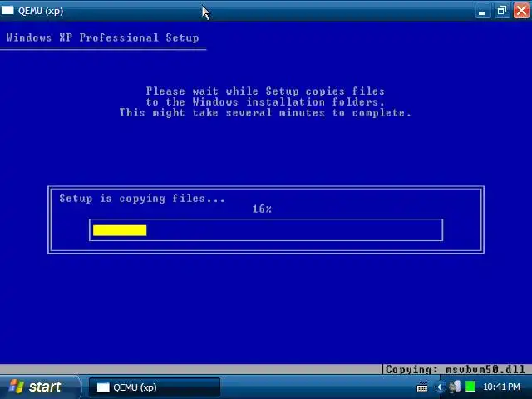Click 'This might take several minutes' line

point(265,113)
